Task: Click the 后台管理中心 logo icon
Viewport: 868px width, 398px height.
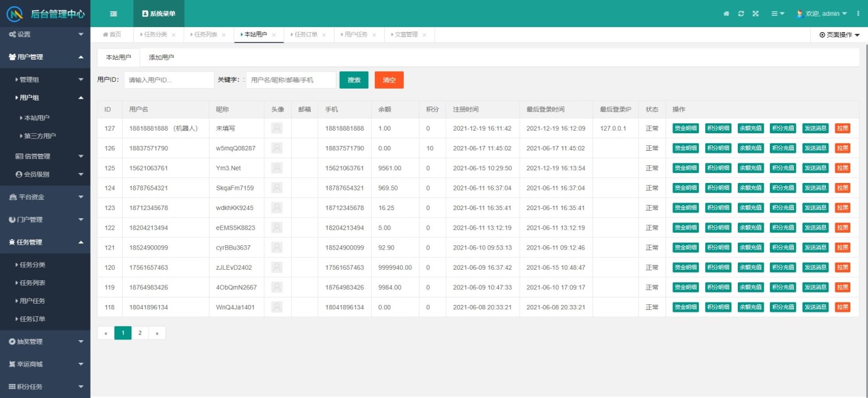Action: [15, 13]
